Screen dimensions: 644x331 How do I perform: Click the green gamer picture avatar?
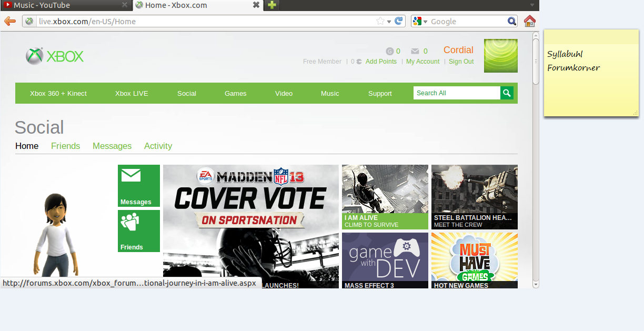[x=501, y=56]
